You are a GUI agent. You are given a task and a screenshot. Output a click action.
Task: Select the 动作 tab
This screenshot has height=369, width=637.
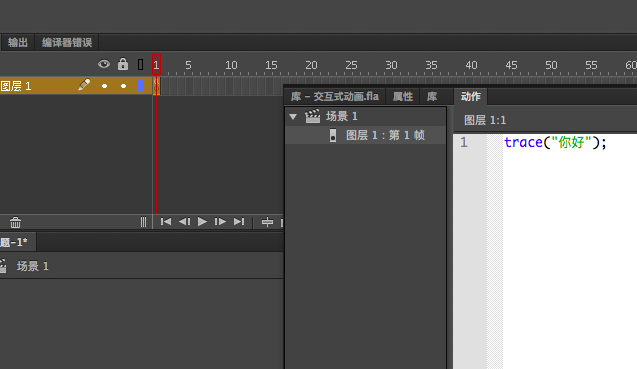click(x=470, y=96)
